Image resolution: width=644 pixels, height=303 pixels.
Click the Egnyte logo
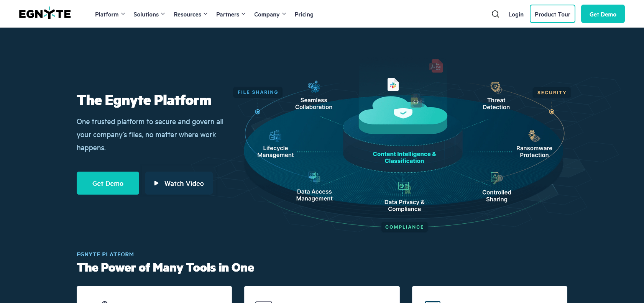coord(45,14)
